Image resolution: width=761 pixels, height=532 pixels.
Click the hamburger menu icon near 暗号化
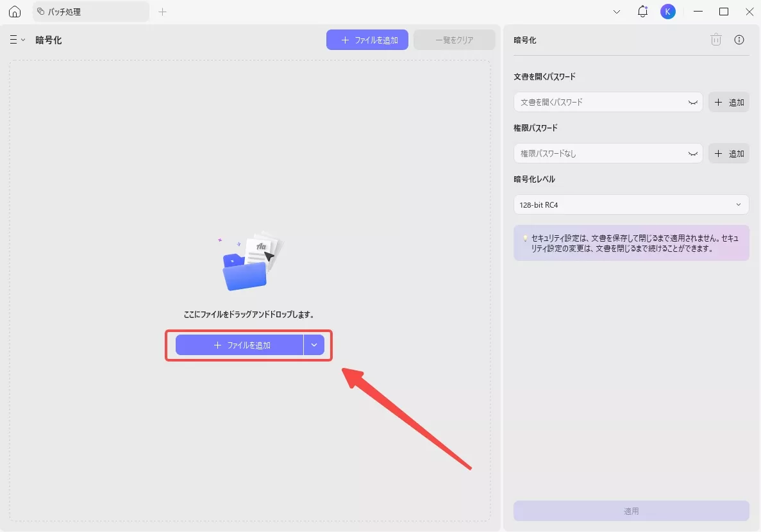tap(13, 39)
